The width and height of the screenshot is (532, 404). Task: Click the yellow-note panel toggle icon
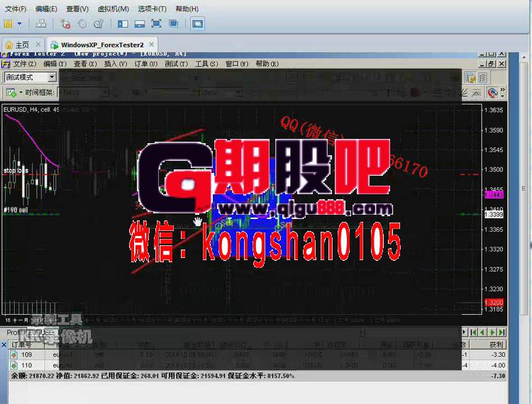[470, 78]
